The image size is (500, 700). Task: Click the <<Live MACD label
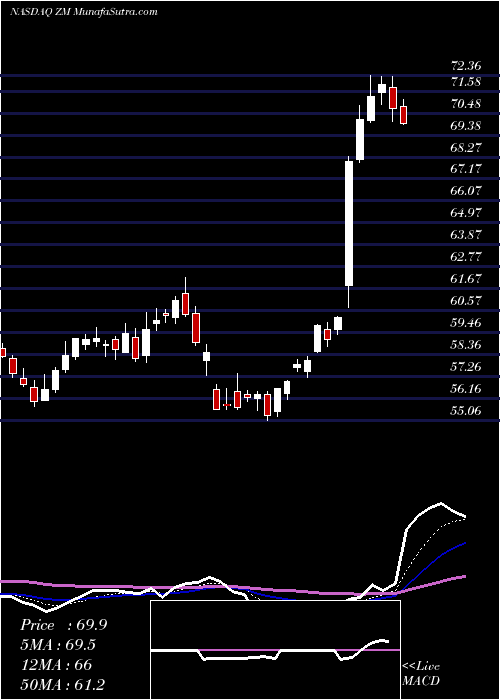point(421,674)
